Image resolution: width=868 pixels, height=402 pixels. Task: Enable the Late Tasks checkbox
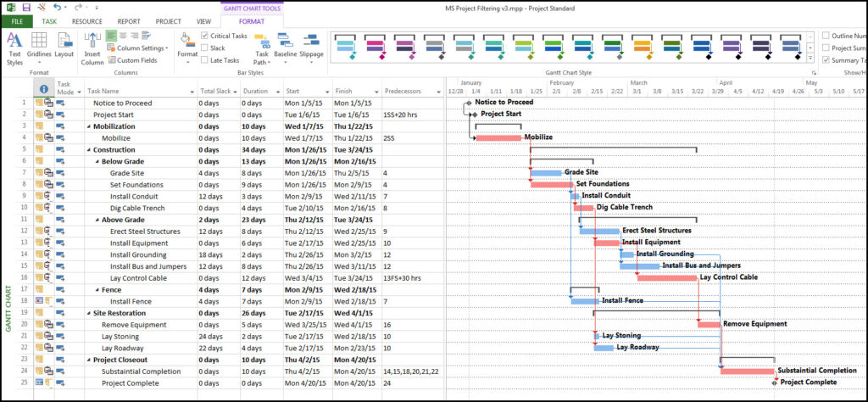click(x=204, y=60)
